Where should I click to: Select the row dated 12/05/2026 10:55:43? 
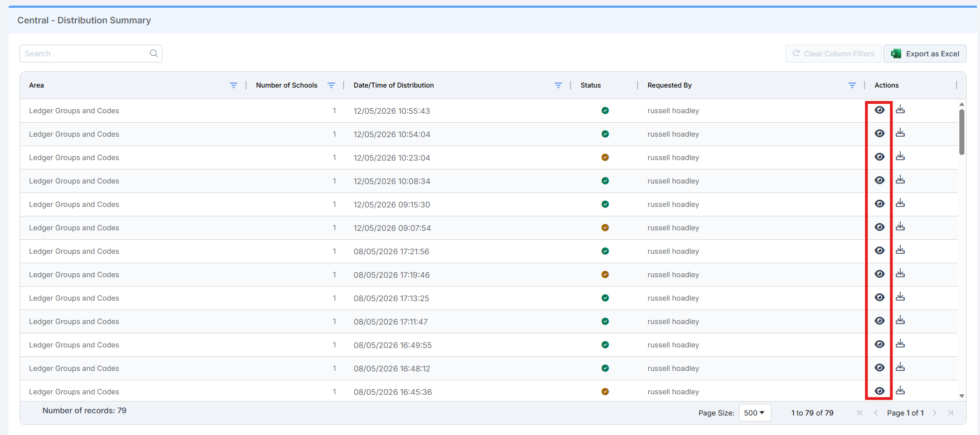click(489, 110)
